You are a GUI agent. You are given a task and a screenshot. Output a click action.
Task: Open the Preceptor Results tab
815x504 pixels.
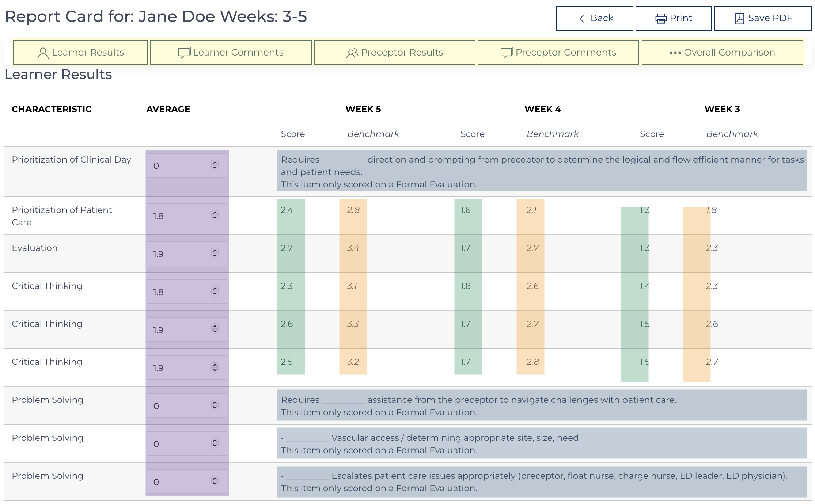point(395,53)
